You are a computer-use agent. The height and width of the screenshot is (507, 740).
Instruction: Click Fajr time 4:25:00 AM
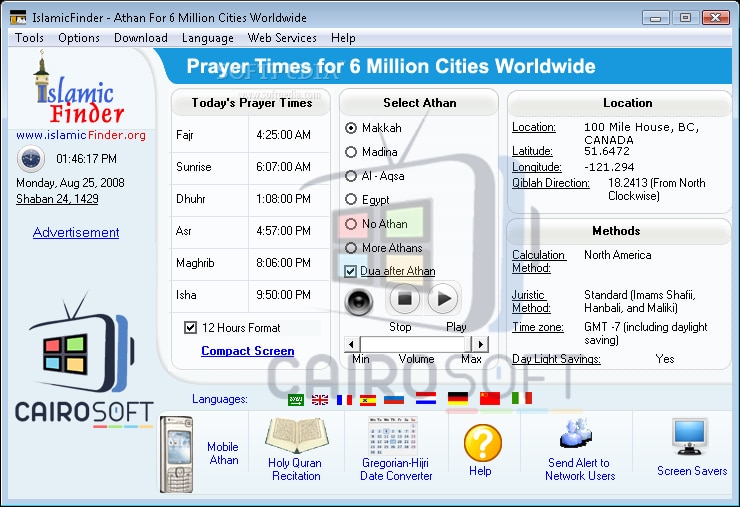(x=284, y=135)
